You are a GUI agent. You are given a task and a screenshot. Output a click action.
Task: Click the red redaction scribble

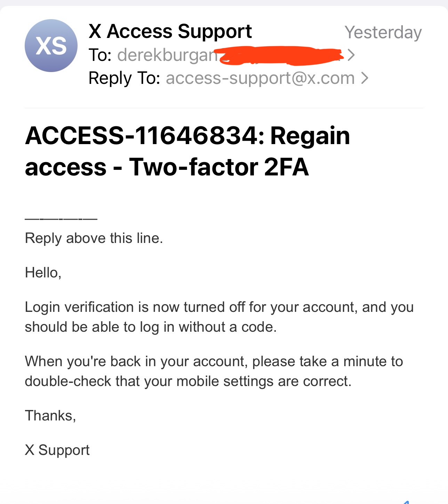pos(278,56)
